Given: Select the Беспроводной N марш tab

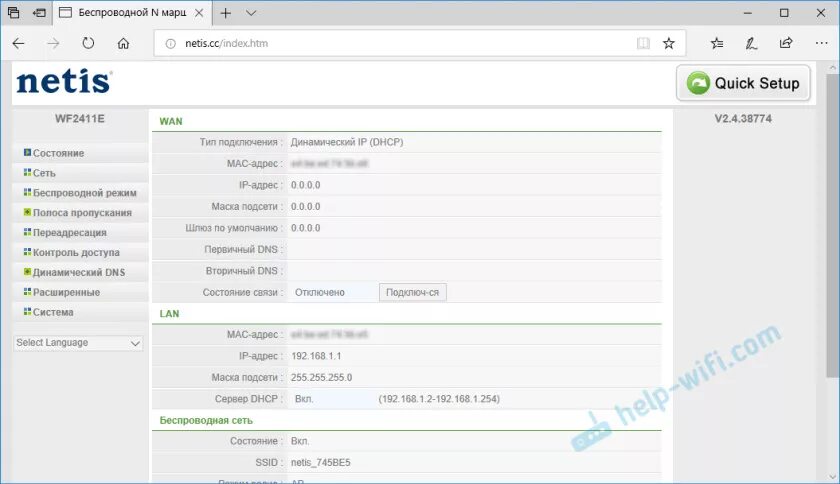Looking at the screenshot, I should [132, 13].
